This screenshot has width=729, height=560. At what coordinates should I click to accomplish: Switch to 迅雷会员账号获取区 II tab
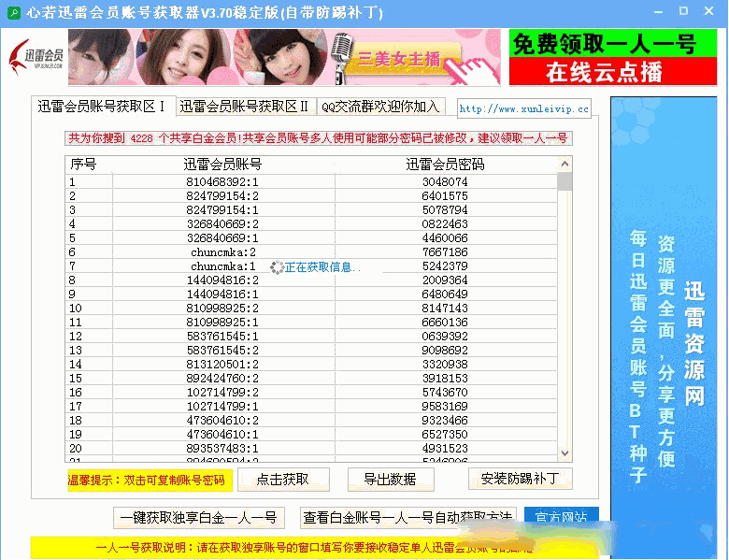click(x=246, y=107)
